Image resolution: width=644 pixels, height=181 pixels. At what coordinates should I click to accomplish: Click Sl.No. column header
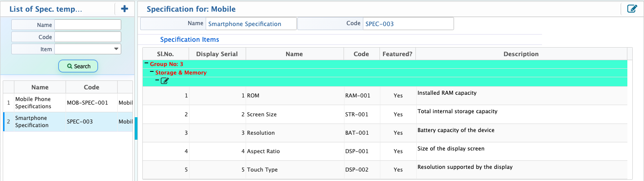pos(166,54)
